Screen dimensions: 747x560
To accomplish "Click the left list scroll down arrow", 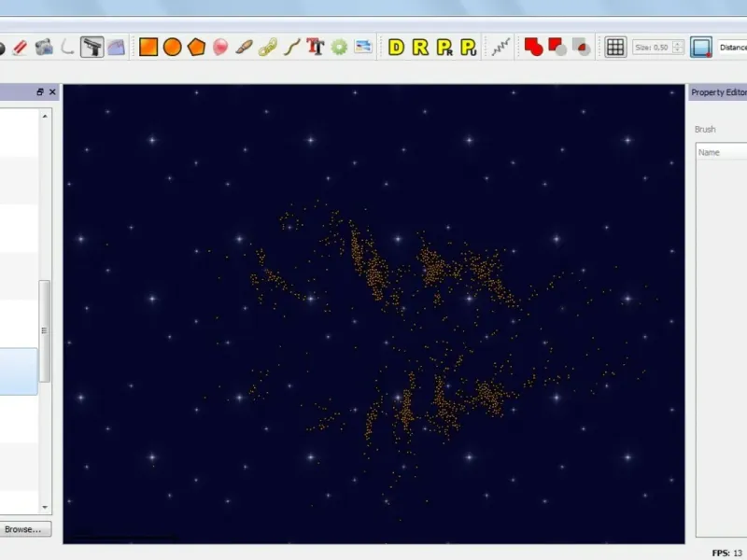I will pos(45,507).
